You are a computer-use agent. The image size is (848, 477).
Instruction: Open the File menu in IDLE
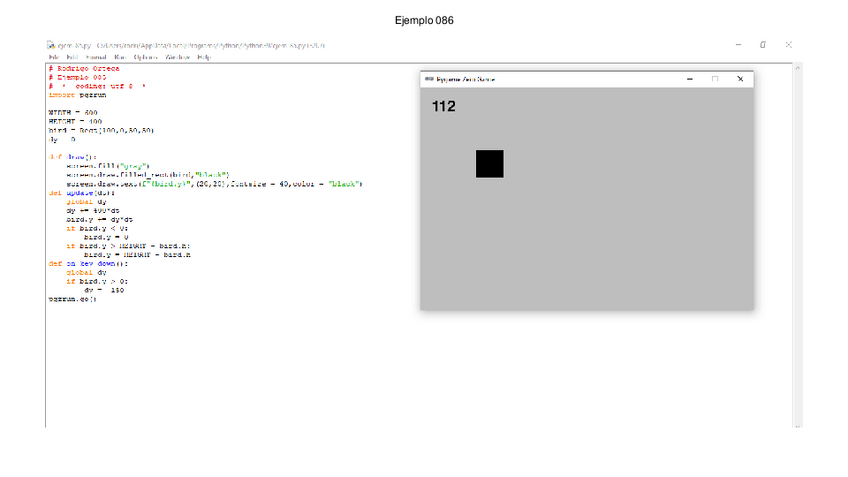tap(54, 57)
